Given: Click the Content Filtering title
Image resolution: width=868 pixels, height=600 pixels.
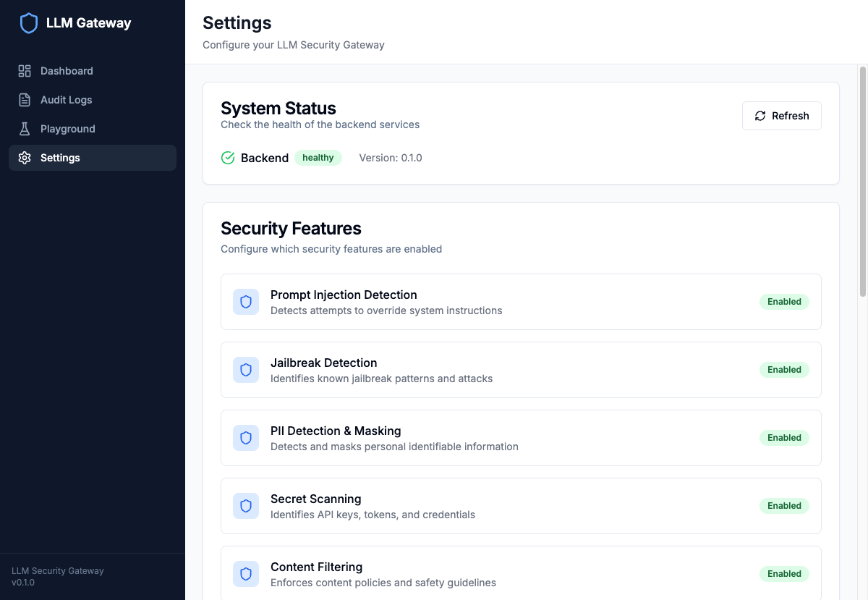Looking at the screenshot, I should click(317, 567).
